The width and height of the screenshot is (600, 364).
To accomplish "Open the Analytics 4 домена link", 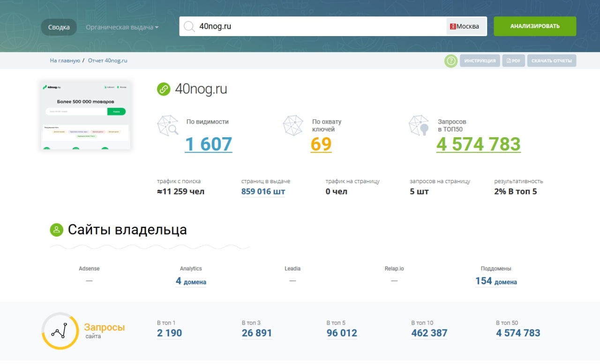I will (x=191, y=281).
